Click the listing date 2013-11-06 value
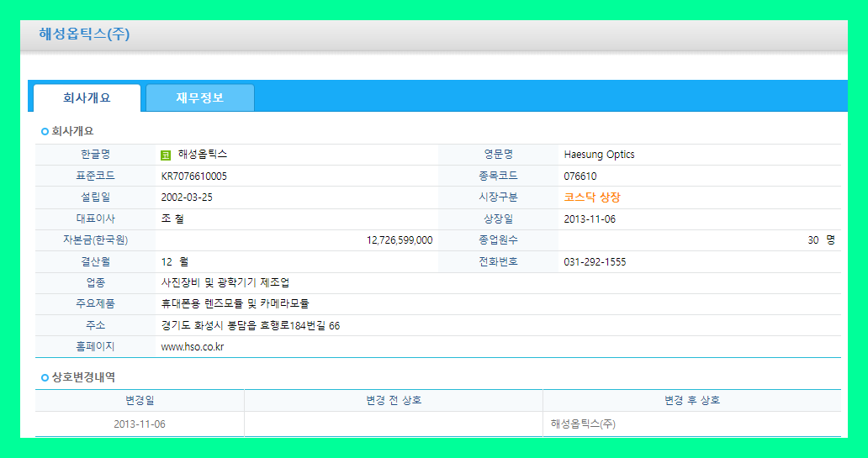 (x=590, y=219)
